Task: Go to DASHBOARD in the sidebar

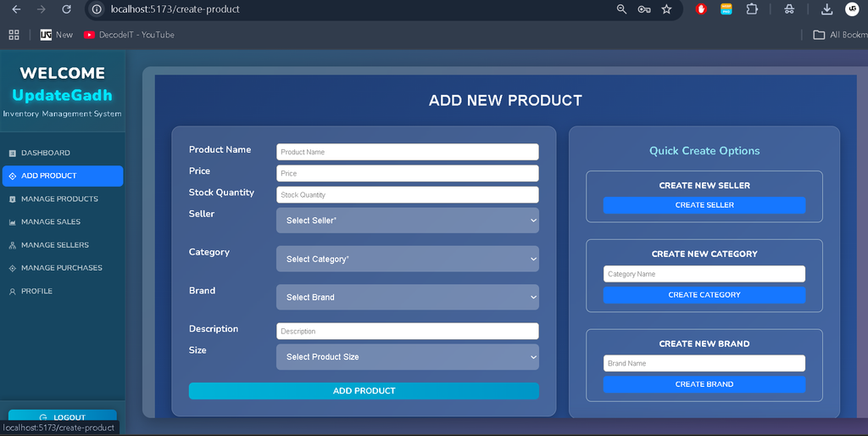Action: pyautogui.click(x=63, y=153)
